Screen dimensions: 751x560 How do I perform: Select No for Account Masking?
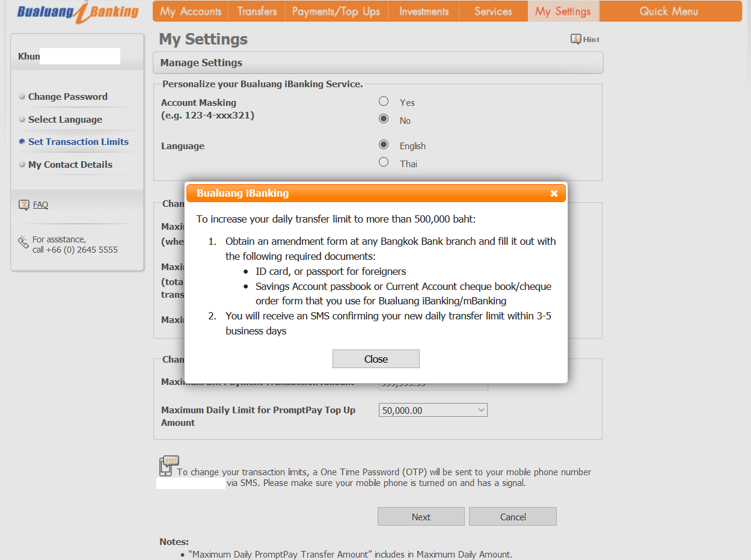pos(384,119)
